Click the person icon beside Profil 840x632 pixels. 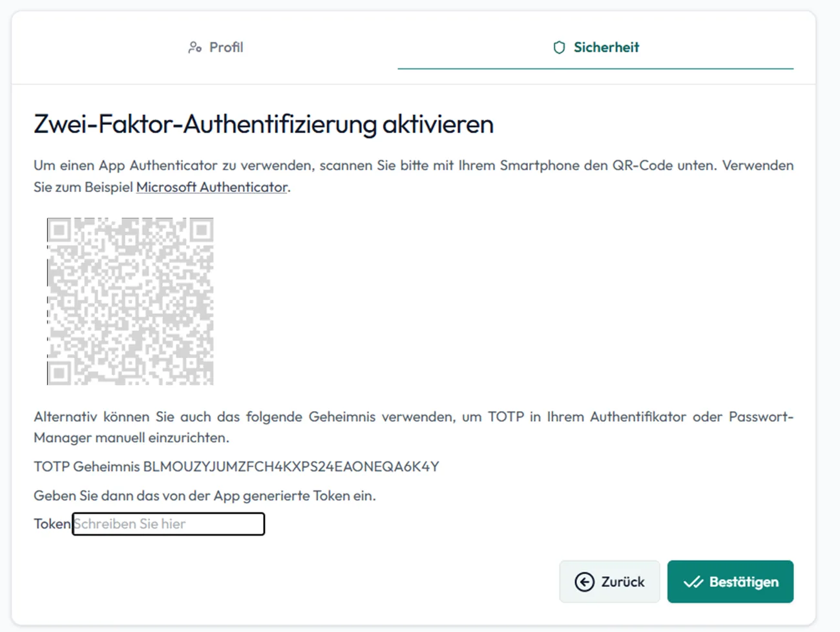[193, 47]
